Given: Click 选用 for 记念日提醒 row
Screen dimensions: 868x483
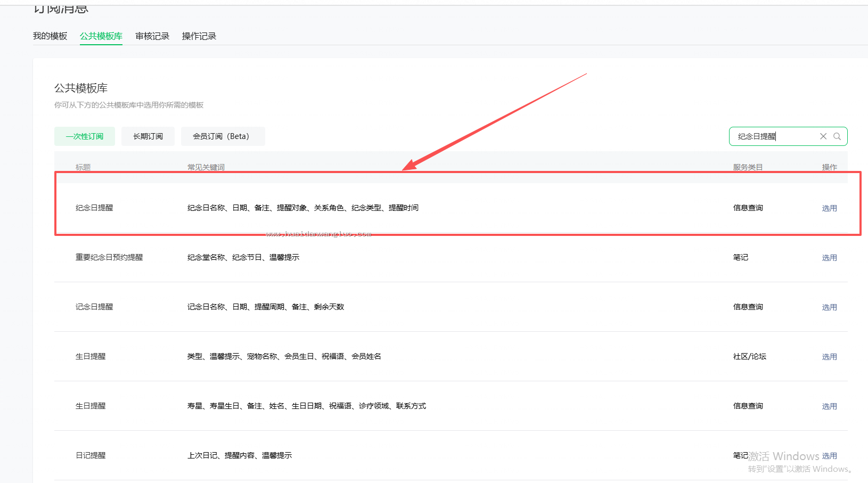Looking at the screenshot, I should 829,307.
